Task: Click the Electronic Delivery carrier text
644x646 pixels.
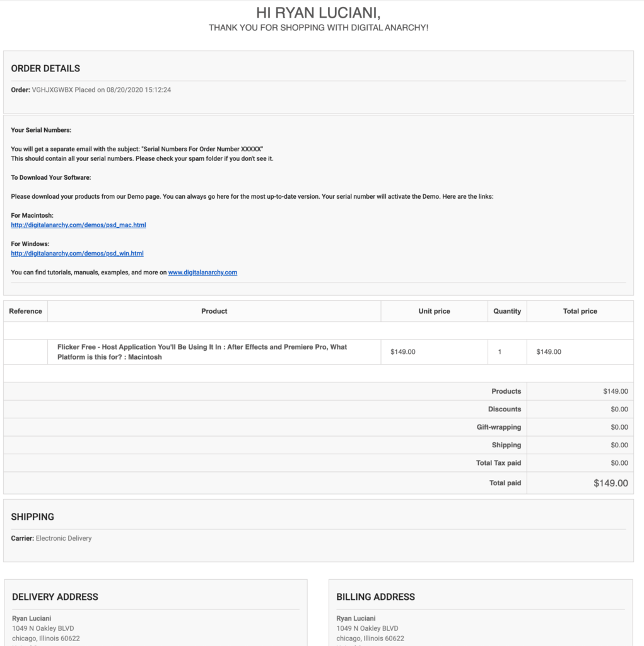Action: pyautogui.click(x=64, y=538)
